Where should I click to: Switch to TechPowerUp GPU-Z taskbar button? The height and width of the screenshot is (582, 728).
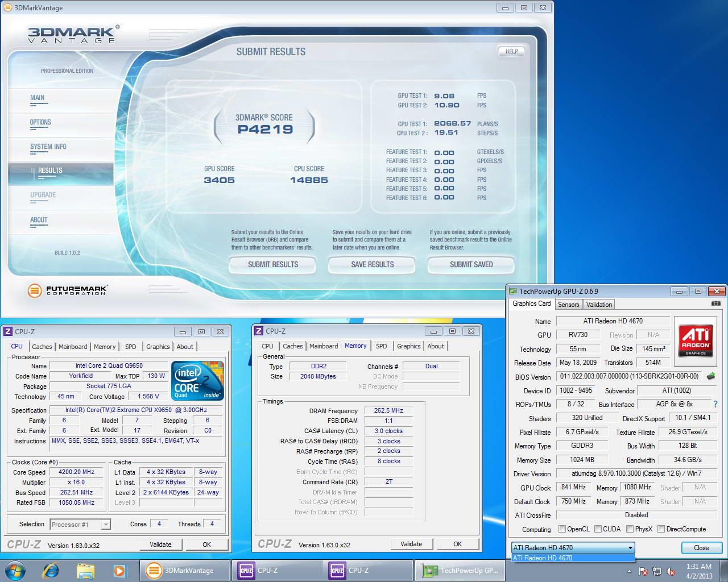(x=460, y=571)
